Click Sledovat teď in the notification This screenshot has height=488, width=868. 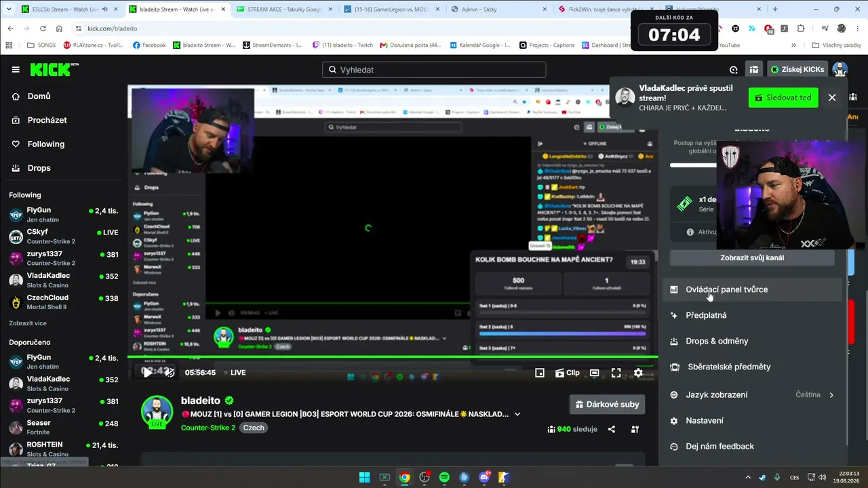pos(783,98)
